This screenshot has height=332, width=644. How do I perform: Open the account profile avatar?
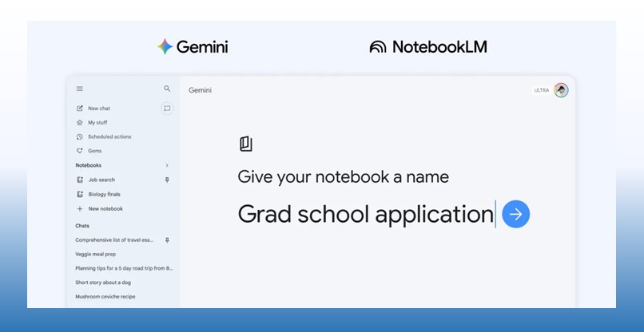tap(561, 90)
